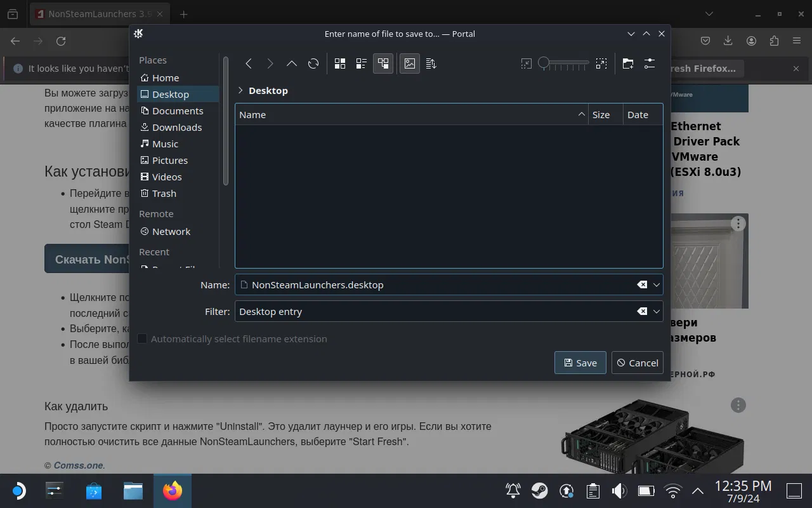This screenshot has width=812, height=508.
Task: Go back in the file dialog
Action: [x=249, y=63]
